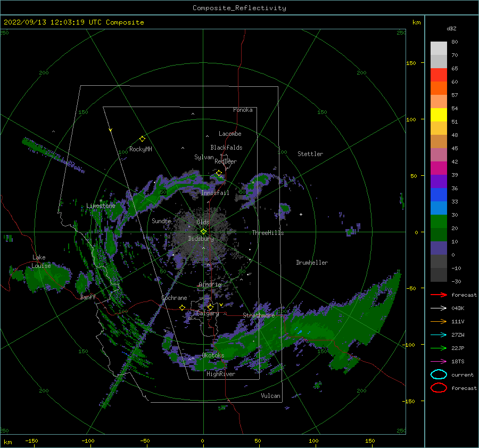Pick the red swatch in dBZ scale
Screen dimensions: 479x448
439,75
